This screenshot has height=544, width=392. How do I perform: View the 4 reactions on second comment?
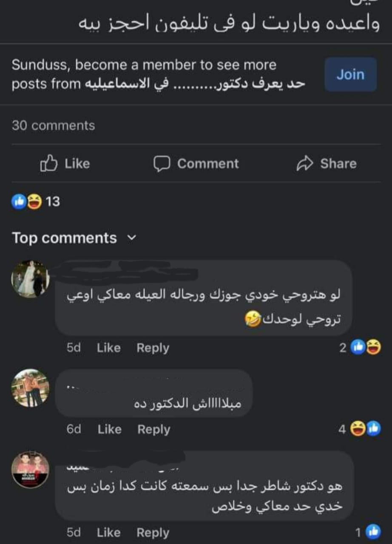click(x=360, y=430)
